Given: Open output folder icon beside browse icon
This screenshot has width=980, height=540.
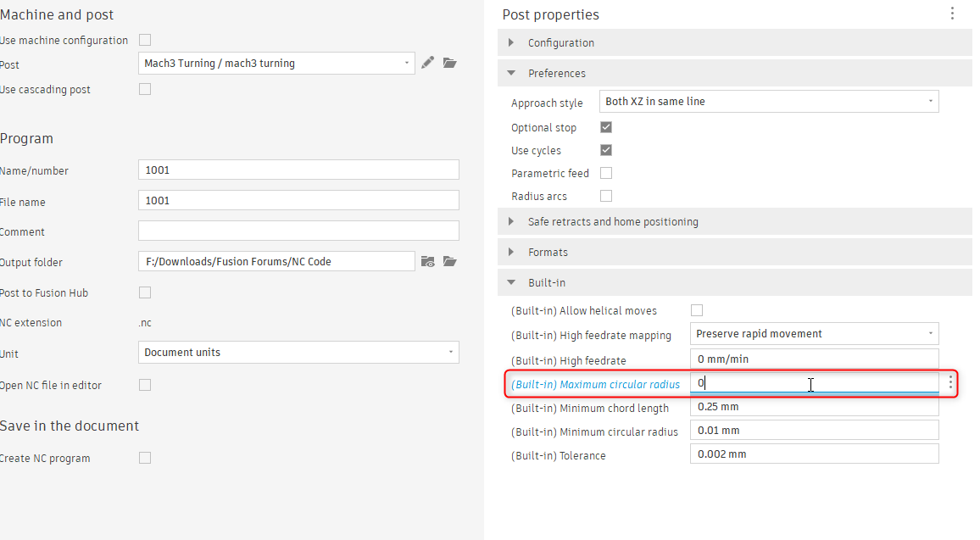Looking at the screenshot, I should [450, 261].
